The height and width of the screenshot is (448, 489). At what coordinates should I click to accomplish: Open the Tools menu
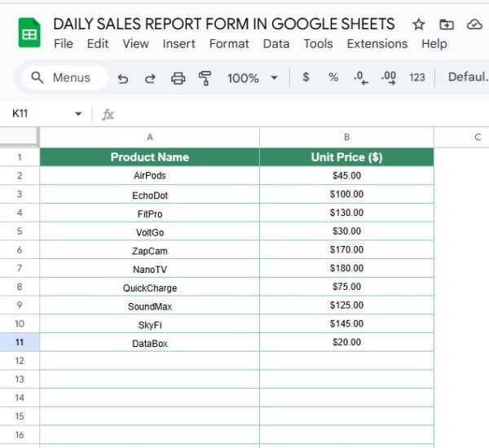tap(318, 44)
